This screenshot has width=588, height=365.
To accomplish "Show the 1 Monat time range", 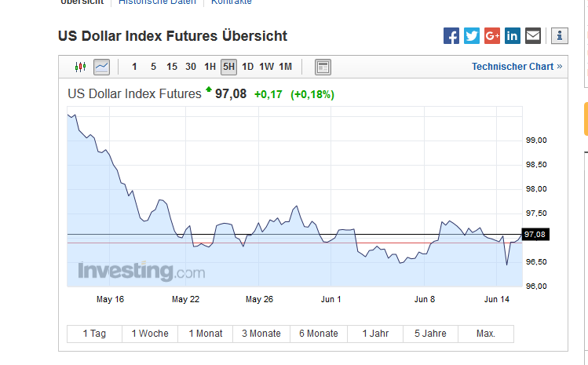I will [206, 334].
